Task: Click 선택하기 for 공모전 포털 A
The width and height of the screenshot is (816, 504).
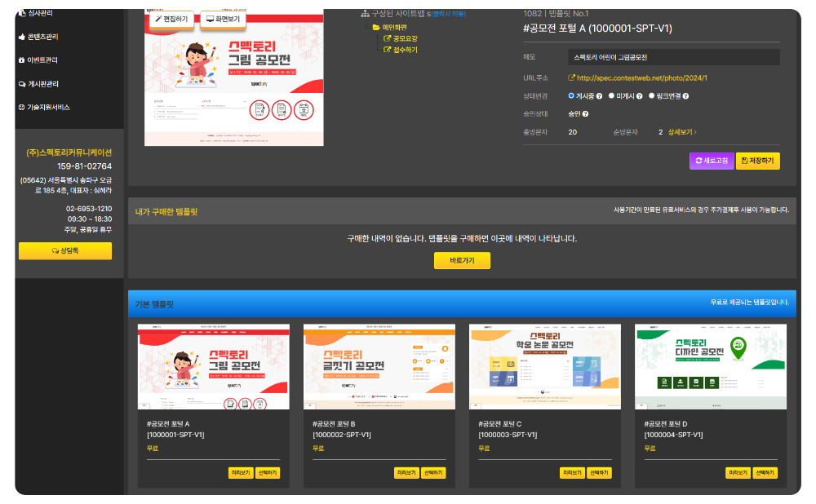Action: (x=268, y=473)
